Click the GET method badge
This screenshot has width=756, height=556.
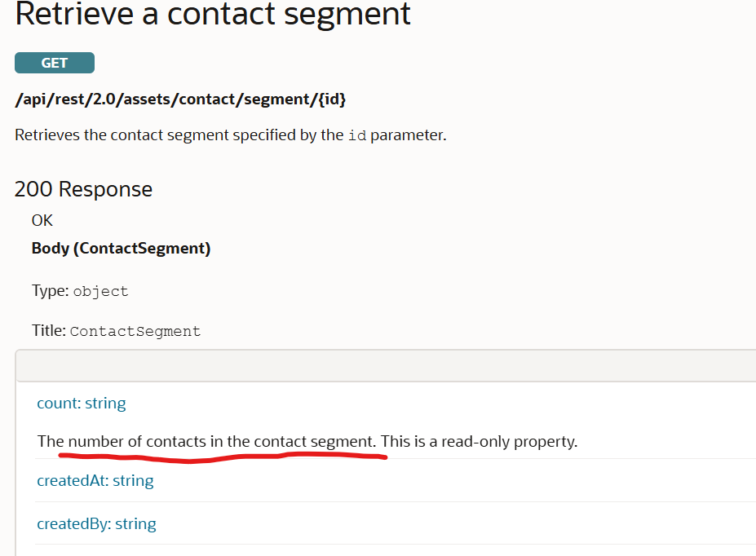point(55,63)
